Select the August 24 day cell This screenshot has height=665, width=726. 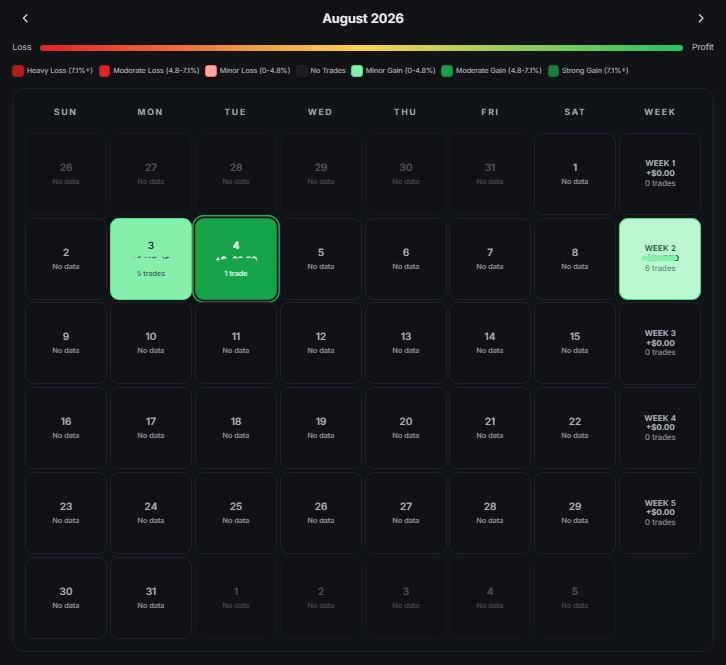(x=151, y=513)
